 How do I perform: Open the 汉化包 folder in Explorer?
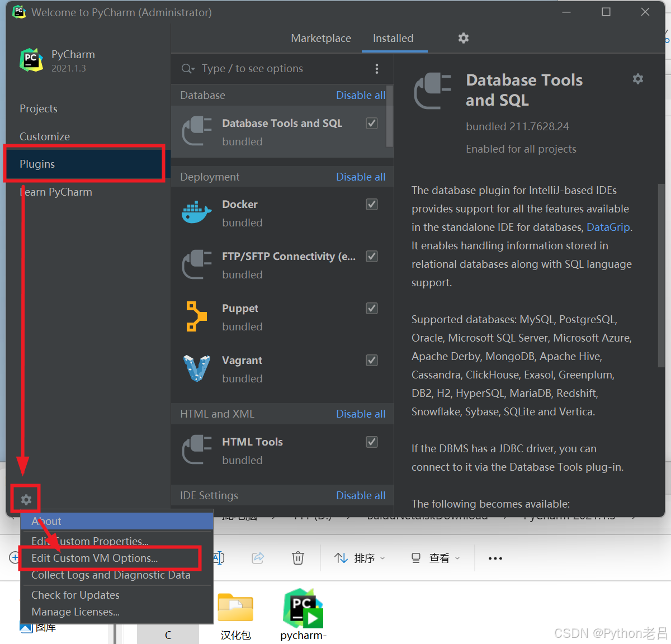tap(235, 607)
